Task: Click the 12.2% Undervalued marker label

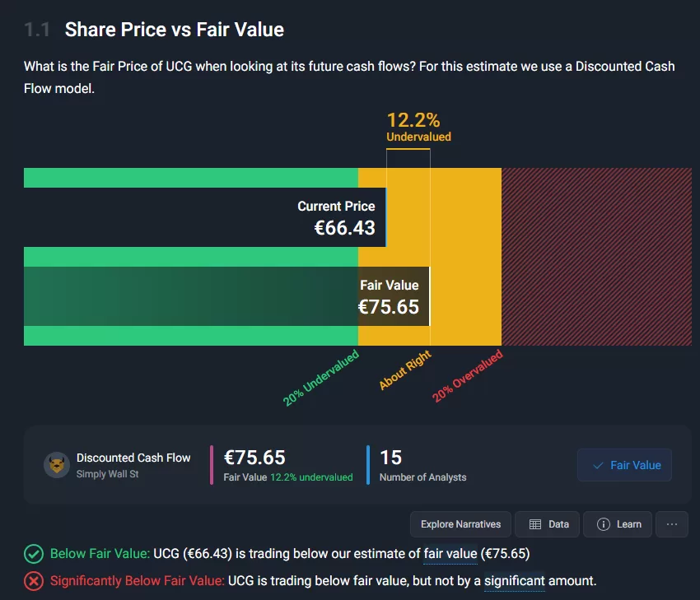Action: tap(418, 127)
